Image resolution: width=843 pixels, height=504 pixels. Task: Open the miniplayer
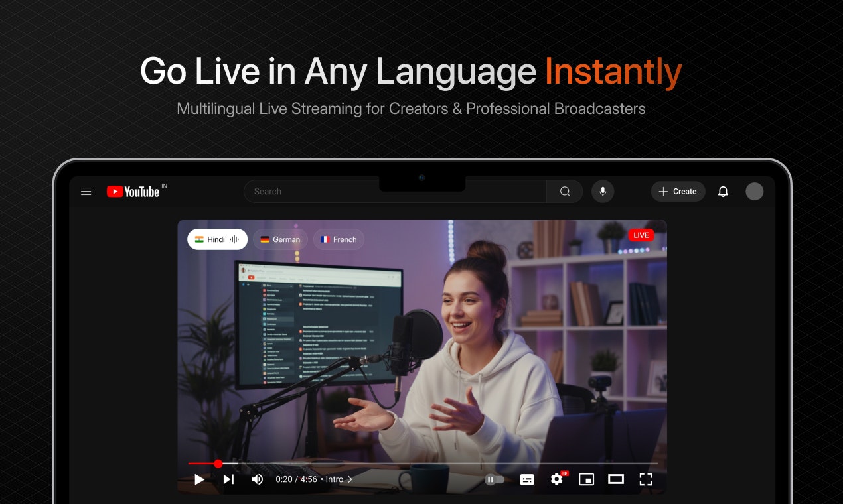pos(587,479)
